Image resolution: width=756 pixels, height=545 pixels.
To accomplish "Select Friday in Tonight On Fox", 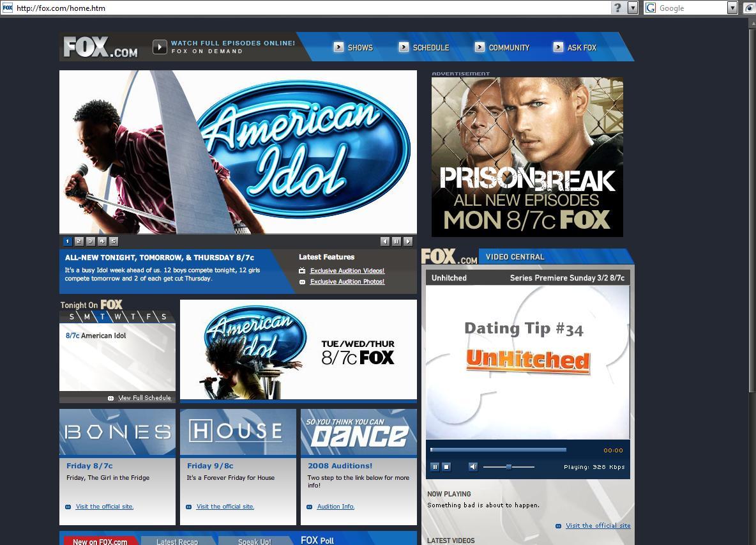I will (x=149, y=317).
